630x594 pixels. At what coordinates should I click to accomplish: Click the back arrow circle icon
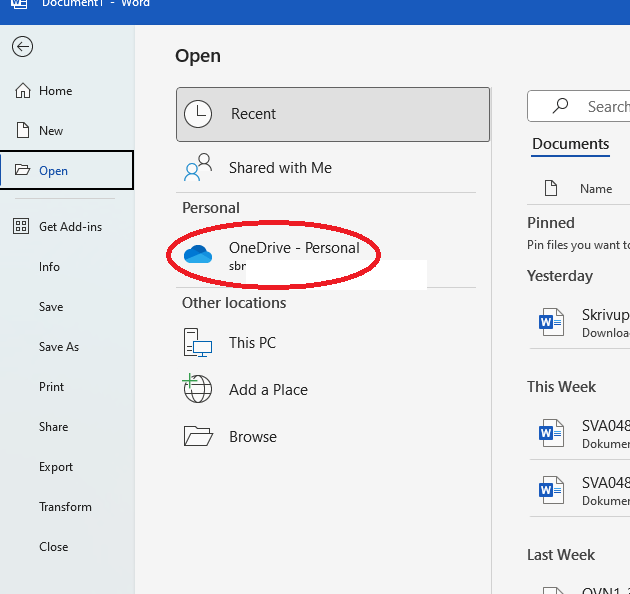coord(22,47)
